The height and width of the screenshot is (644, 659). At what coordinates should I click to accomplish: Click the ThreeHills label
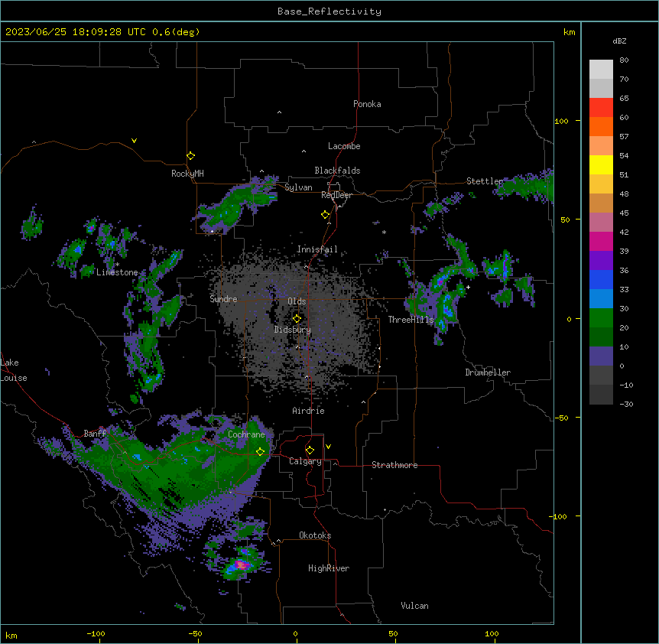coord(411,320)
